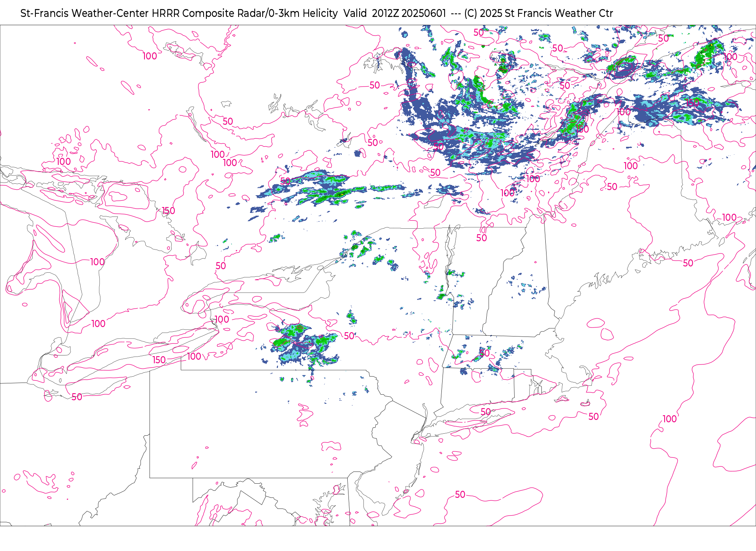Click the '(C) 2025 St Francis Weather Ctr' copyright

538,13
